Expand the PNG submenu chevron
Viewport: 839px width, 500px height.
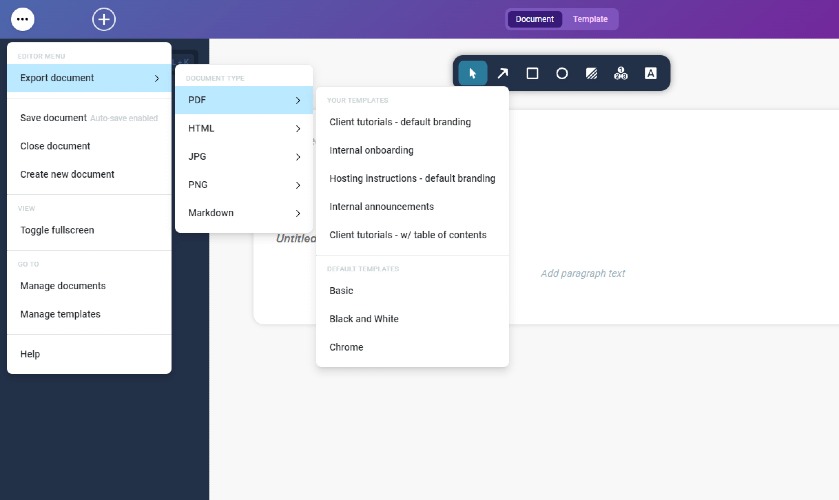click(298, 185)
